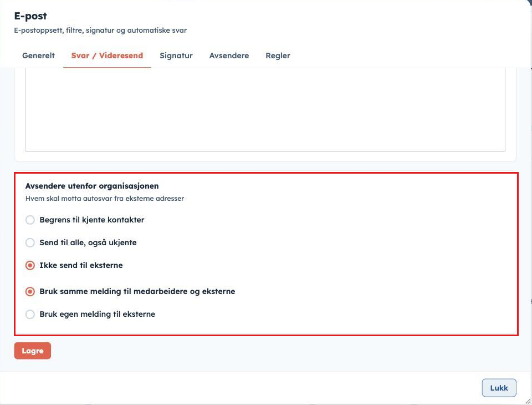Click the resize grip in the dialog corner

(x=528, y=401)
